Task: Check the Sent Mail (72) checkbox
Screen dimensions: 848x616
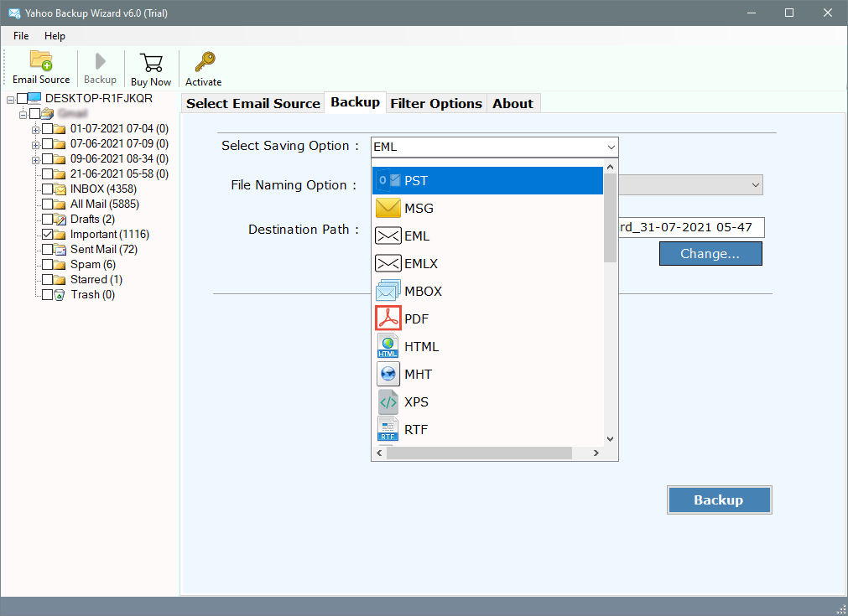Action: pyautogui.click(x=48, y=250)
